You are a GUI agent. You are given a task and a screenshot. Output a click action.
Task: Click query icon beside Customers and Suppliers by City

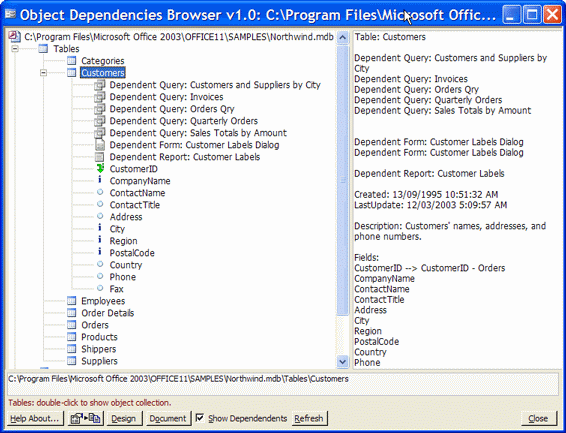point(100,85)
